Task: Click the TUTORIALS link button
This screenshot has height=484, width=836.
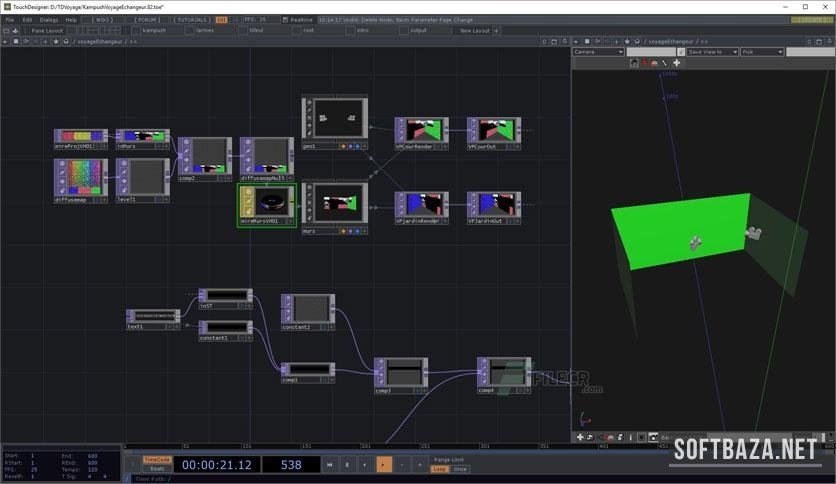Action: [x=191, y=19]
